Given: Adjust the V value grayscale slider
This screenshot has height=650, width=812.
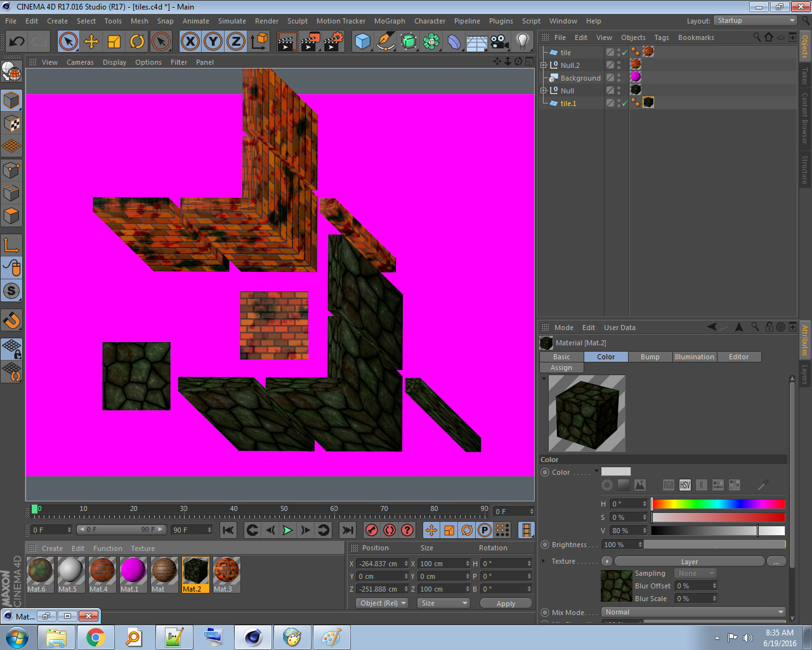Looking at the screenshot, I should tap(718, 531).
